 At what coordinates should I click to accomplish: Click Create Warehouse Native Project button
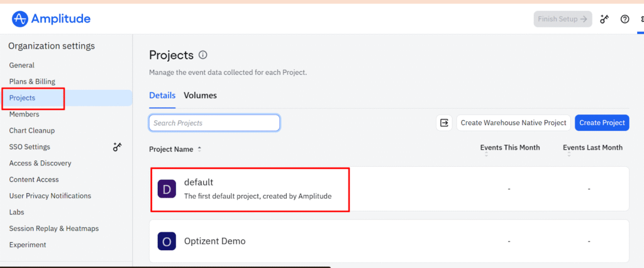coord(513,123)
